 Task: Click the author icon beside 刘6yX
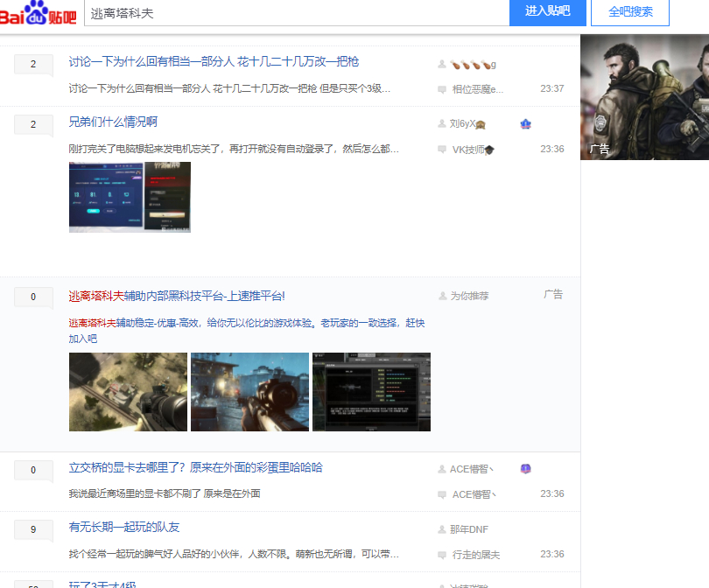442,123
